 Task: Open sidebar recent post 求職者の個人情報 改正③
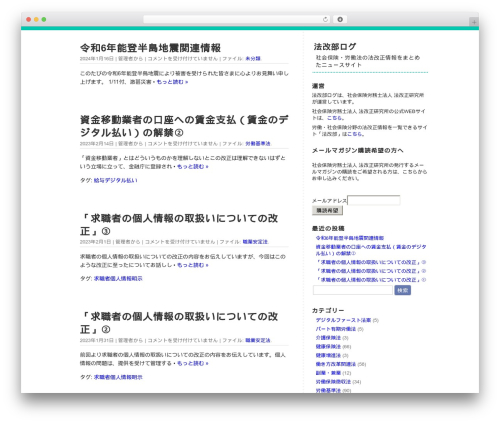[x=371, y=262]
